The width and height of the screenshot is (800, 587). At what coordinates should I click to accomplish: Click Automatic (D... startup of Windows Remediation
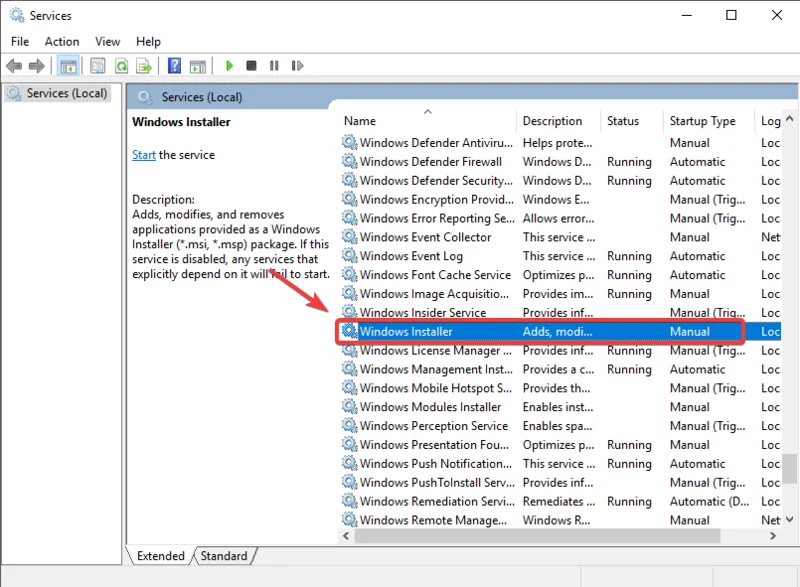click(709, 501)
